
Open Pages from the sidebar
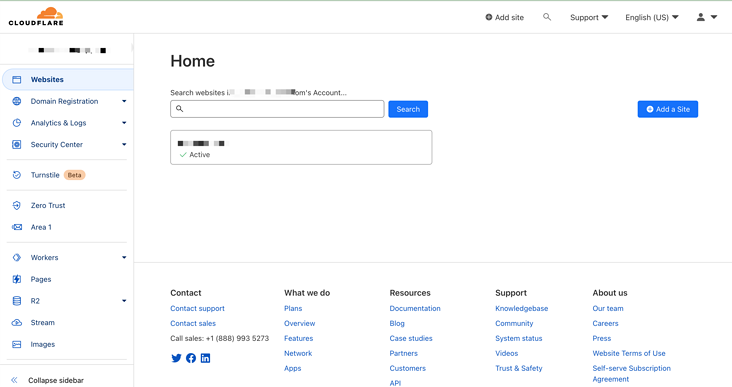41,279
